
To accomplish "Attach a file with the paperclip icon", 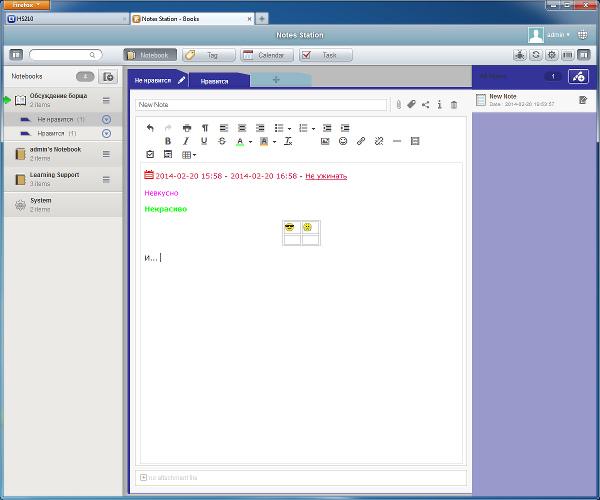I will (x=399, y=104).
